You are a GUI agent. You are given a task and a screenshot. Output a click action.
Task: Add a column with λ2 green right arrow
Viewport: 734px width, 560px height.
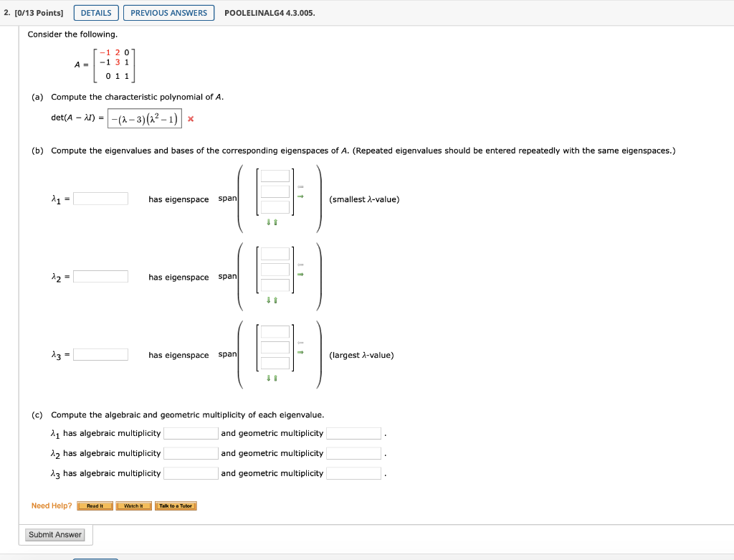point(300,274)
